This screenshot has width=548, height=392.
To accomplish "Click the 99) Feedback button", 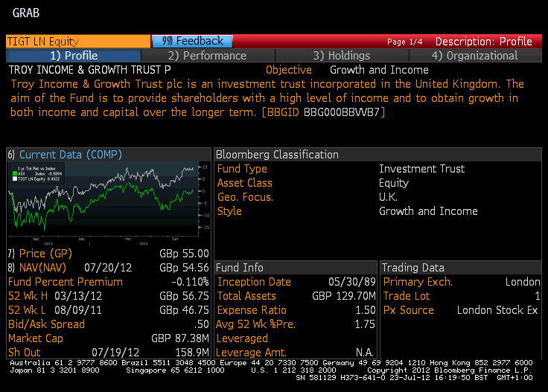I will tap(192, 41).
